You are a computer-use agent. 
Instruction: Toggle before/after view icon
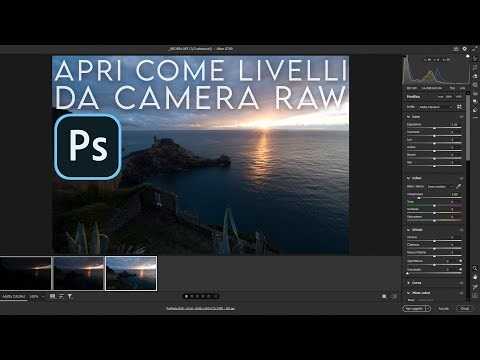[394, 296]
